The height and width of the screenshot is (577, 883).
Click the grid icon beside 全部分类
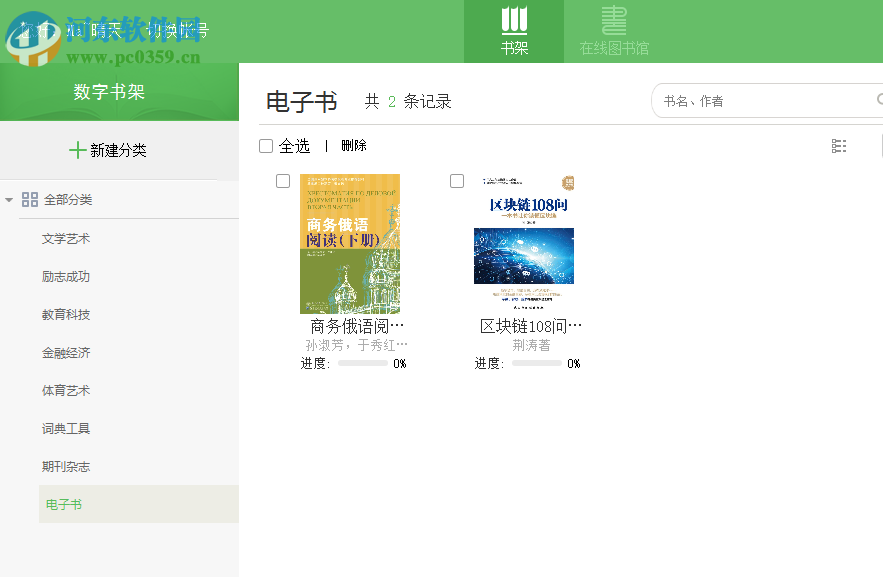pyautogui.click(x=30, y=199)
